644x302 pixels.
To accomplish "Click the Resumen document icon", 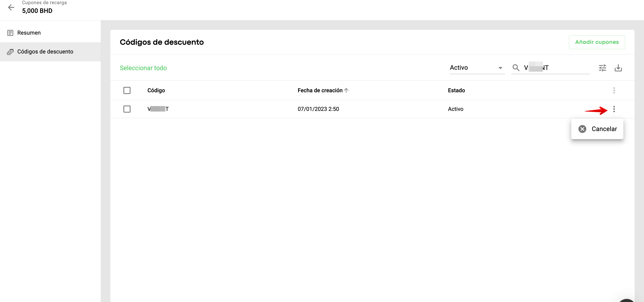I will (x=10, y=33).
